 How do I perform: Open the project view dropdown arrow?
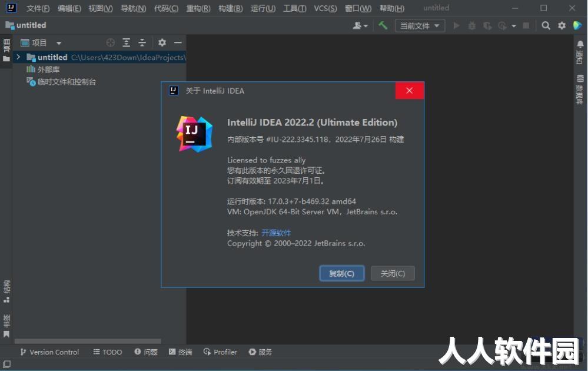coord(59,43)
